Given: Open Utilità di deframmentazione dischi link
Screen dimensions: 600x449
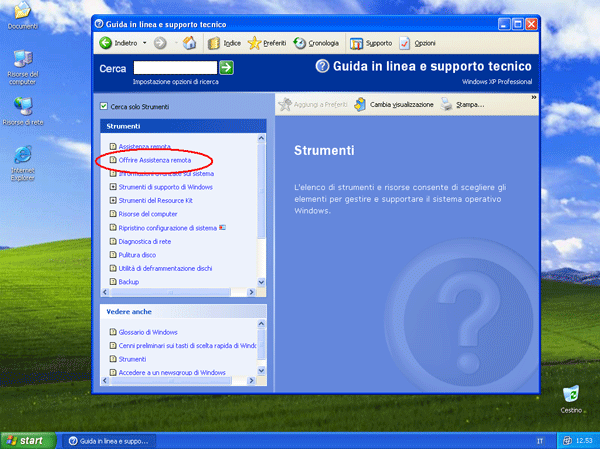Looking at the screenshot, I should 165,268.
